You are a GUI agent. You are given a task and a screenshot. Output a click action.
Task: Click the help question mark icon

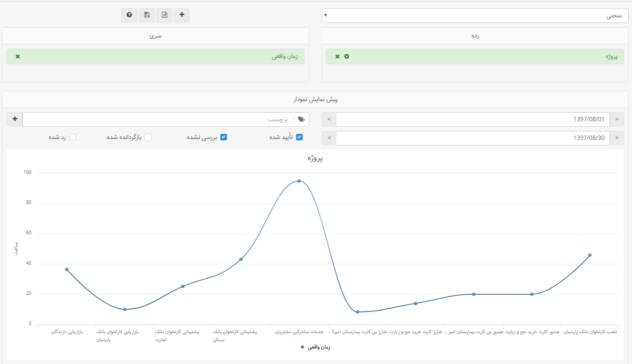[129, 15]
